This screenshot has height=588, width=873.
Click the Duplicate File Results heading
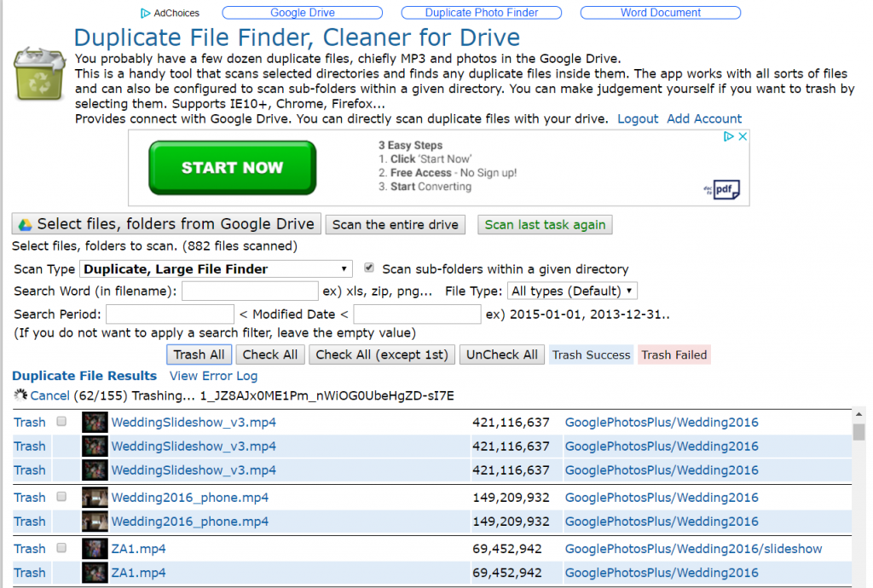pyautogui.click(x=84, y=376)
